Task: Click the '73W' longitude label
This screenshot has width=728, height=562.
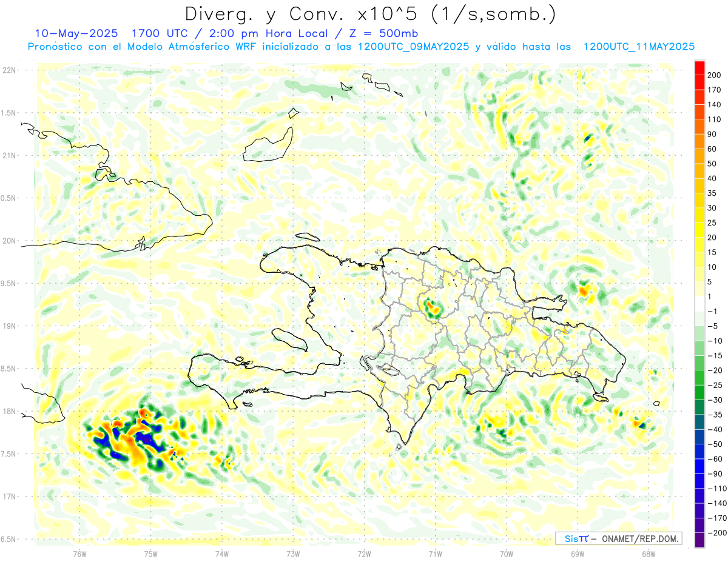Action: click(293, 554)
